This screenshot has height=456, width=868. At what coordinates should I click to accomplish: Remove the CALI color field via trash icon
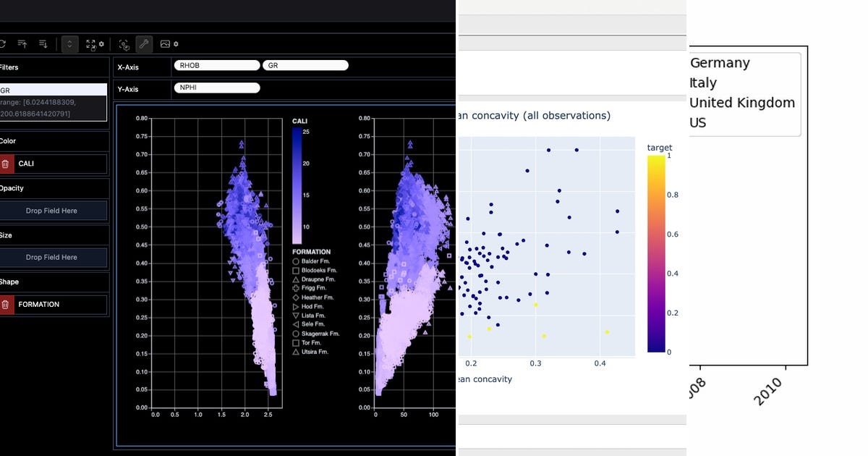click(x=7, y=164)
